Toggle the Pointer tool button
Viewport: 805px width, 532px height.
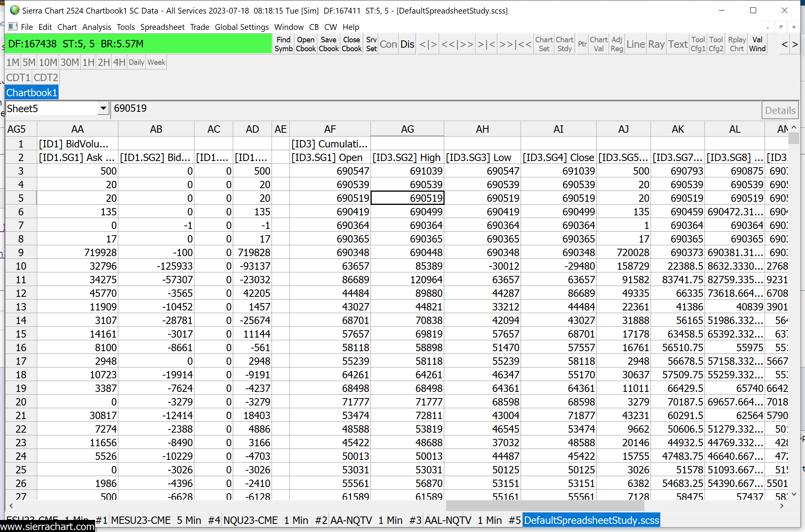(582, 44)
